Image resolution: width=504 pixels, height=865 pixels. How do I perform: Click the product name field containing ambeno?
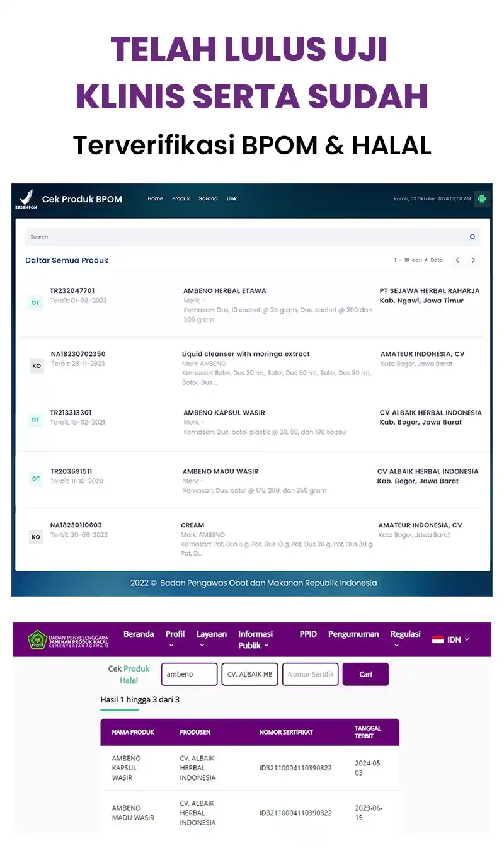189,674
